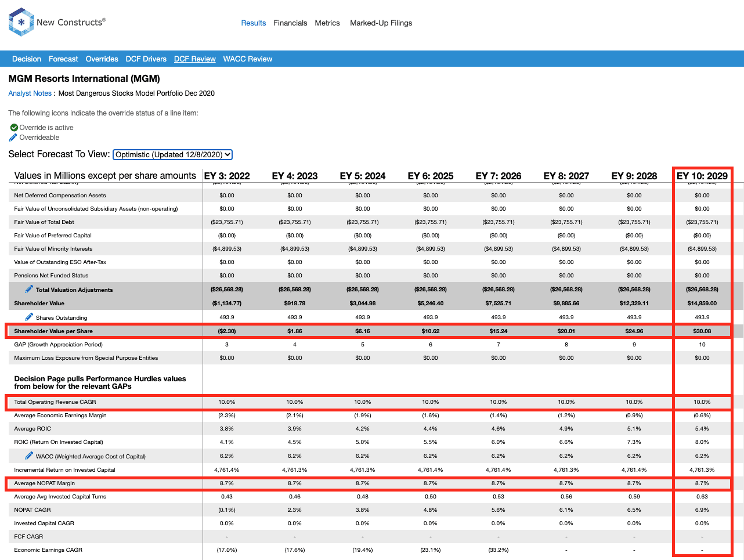
Task: Click the Invested Capital CAGR row label
Action: 44,523
